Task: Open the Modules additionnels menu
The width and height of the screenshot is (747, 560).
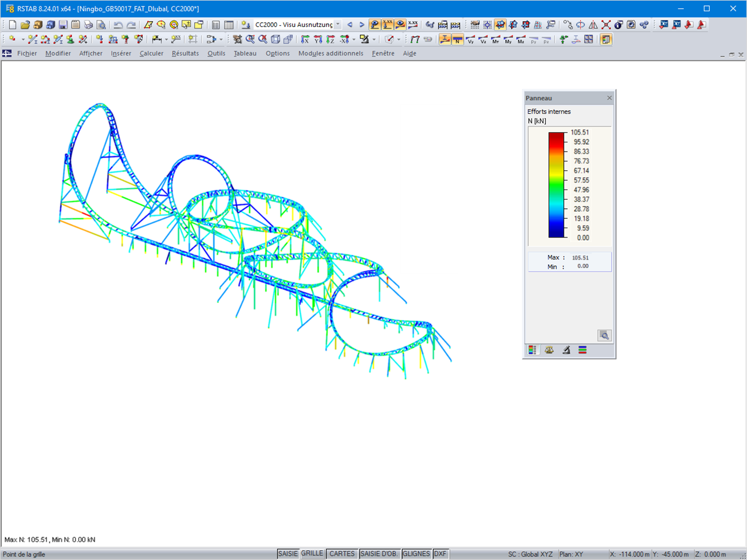Action: (331, 54)
